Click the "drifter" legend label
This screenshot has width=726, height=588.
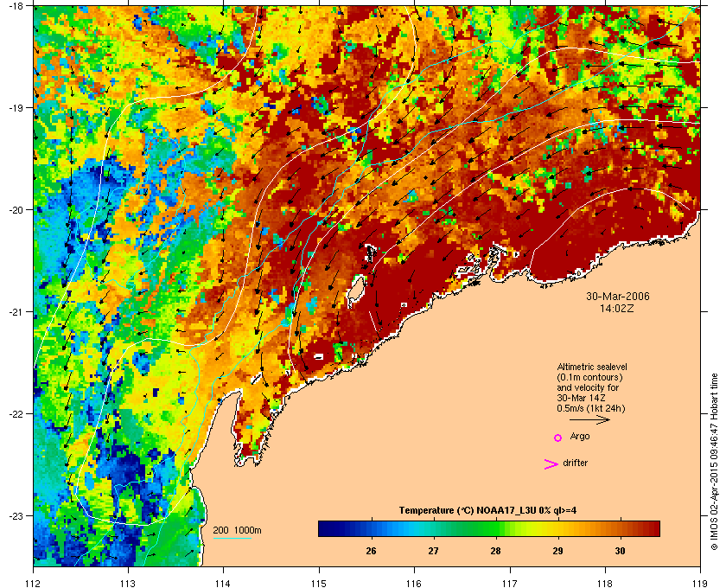click(x=575, y=463)
